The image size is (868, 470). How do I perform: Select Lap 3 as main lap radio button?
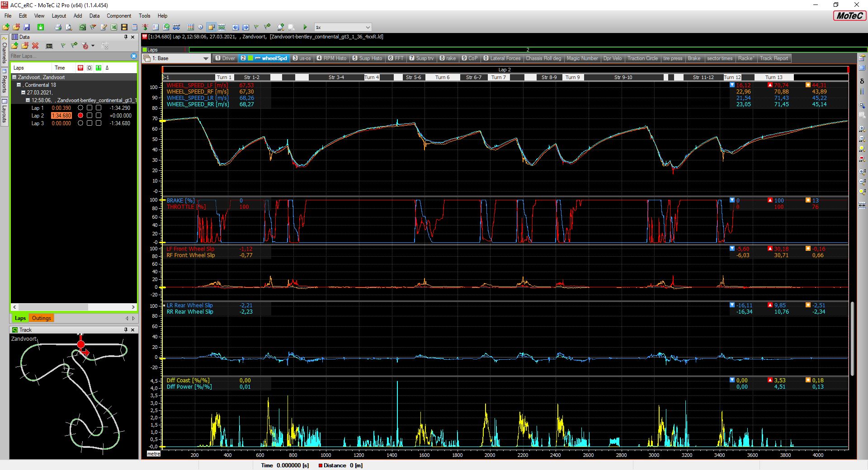[80, 123]
